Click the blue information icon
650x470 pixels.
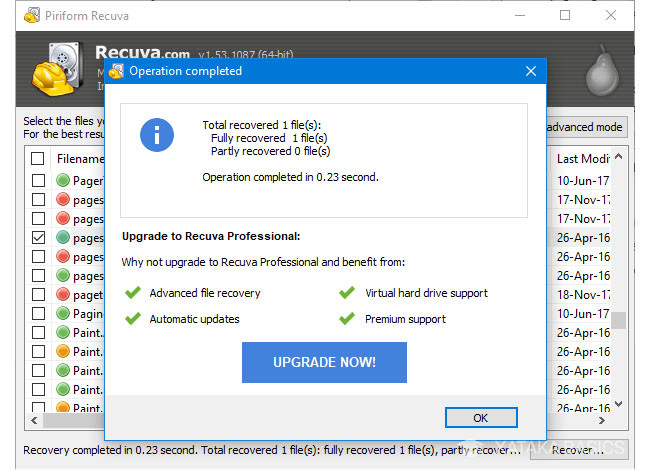[x=157, y=135]
